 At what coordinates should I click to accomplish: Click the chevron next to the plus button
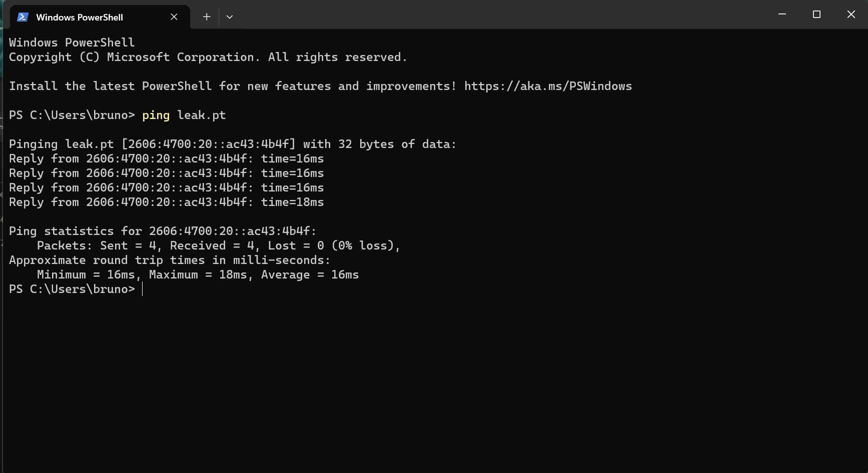click(x=230, y=16)
